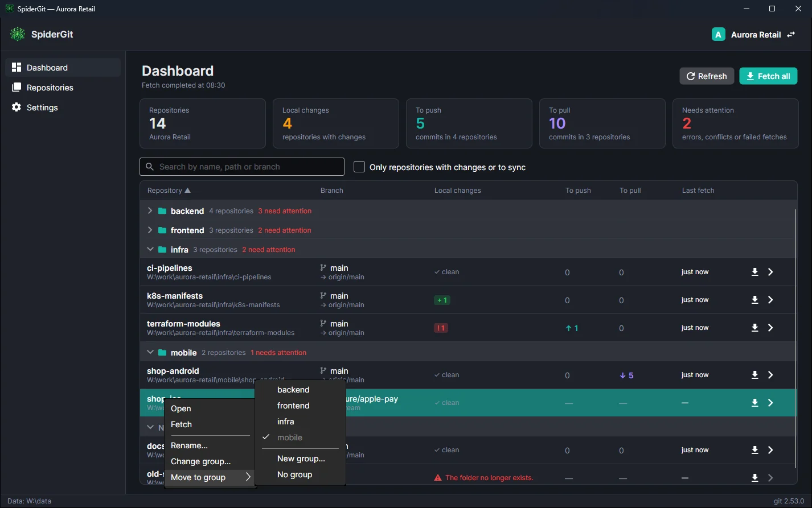The image size is (812, 508).
Task: Pick infra in the group submenu
Action: coord(300,422)
